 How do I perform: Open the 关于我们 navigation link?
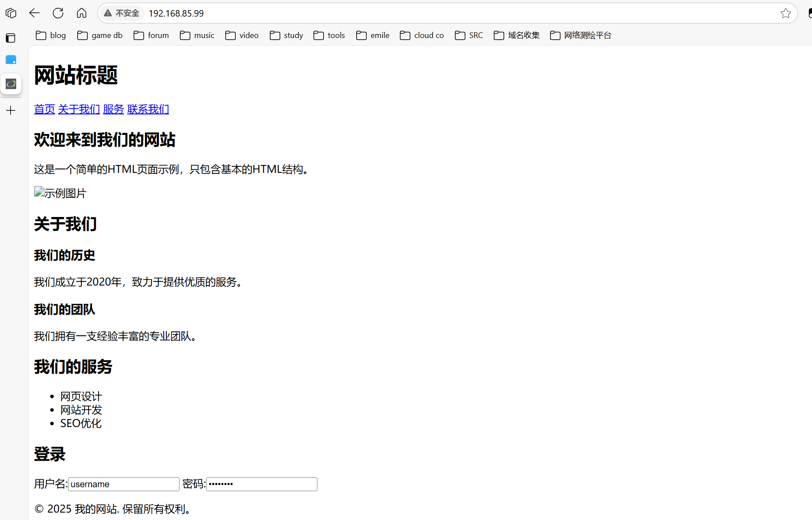(79, 109)
